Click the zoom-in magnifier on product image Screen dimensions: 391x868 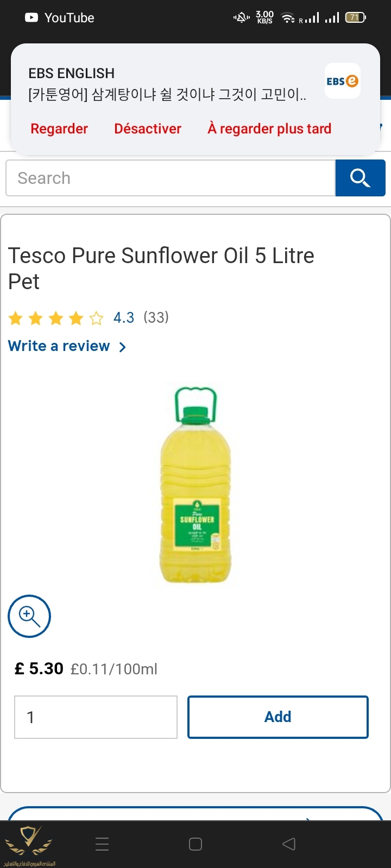(x=29, y=616)
